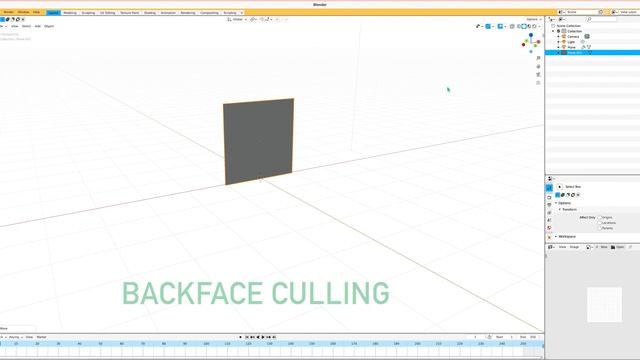Image resolution: width=640 pixels, height=360 pixels.
Task: Click the New image button
Action: pos(602,247)
